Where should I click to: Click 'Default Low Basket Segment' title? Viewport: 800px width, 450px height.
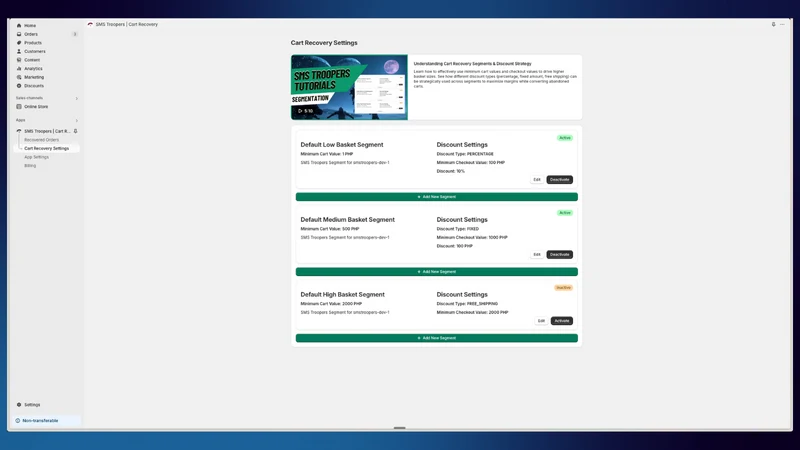point(342,145)
